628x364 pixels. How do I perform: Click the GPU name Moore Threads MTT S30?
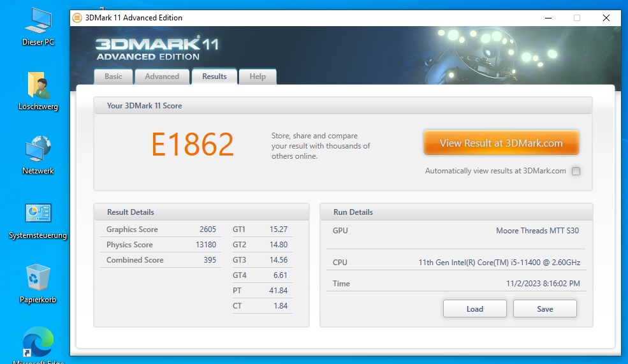[537, 231]
